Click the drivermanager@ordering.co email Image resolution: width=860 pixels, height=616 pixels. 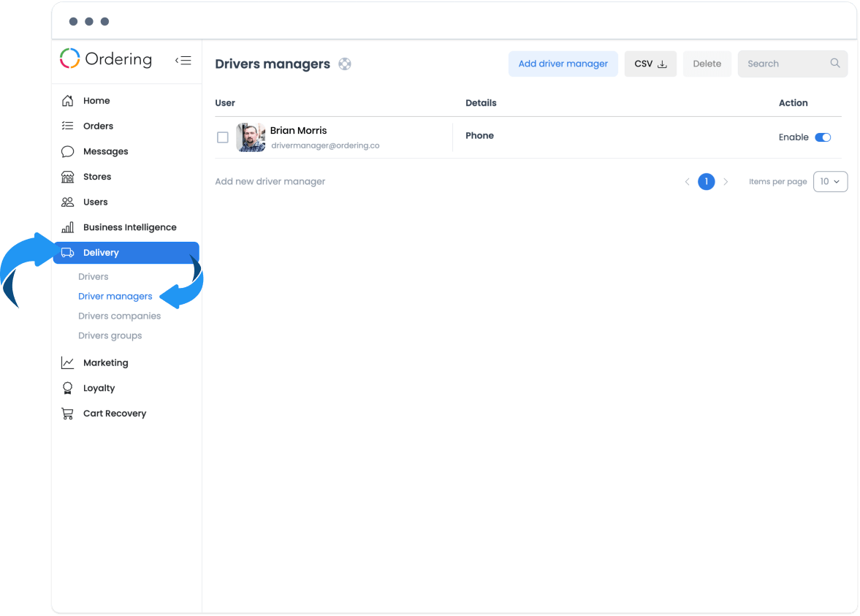click(x=325, y=145)
